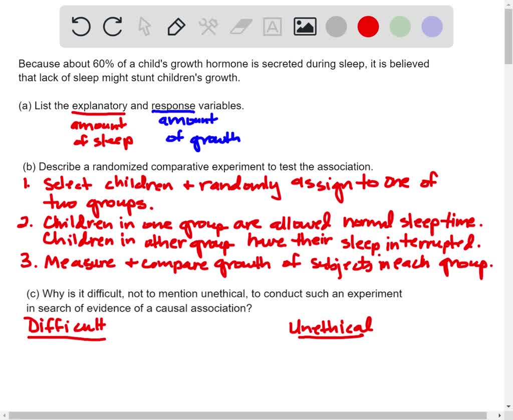Screen dimensions: 513x420
Task: Select the red color swatch
Action: click(x=368, y=27)
